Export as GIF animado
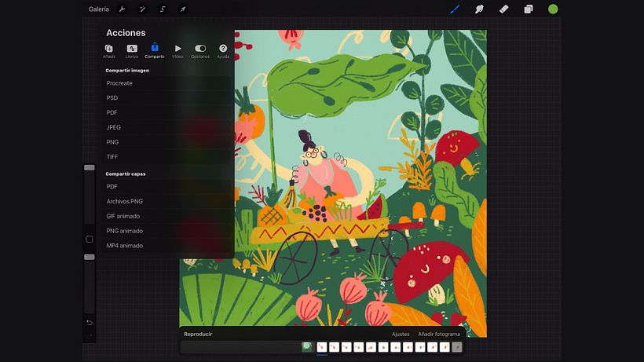This screenshot has height=362, width=644. pyautogui.click(x=166, y=216)
